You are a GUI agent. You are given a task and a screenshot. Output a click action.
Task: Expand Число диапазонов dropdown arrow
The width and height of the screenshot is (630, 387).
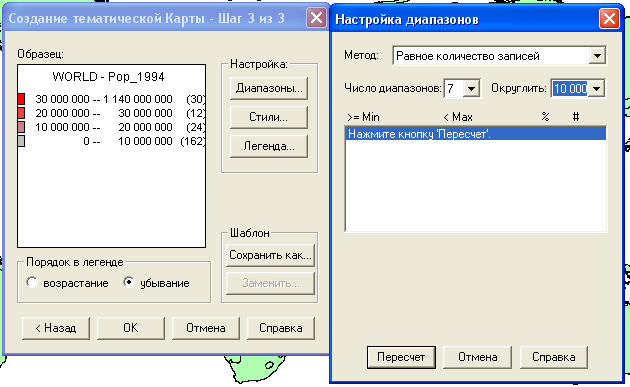[472, 88]
